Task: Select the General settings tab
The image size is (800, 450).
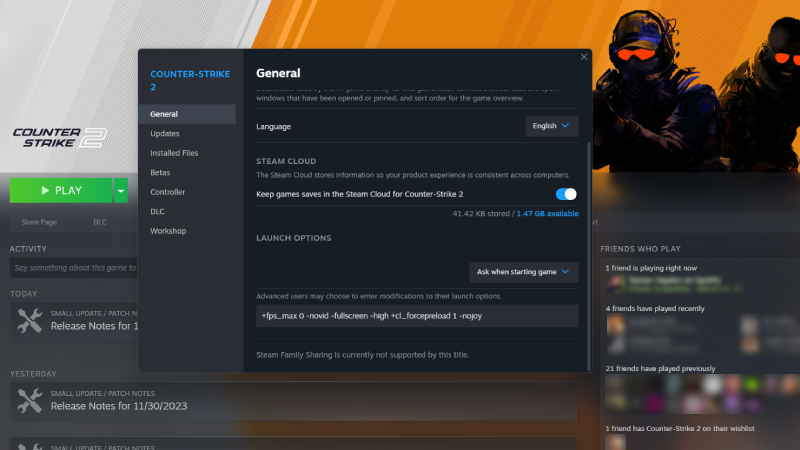Action: pyautogui.click(x=187, y=114)
